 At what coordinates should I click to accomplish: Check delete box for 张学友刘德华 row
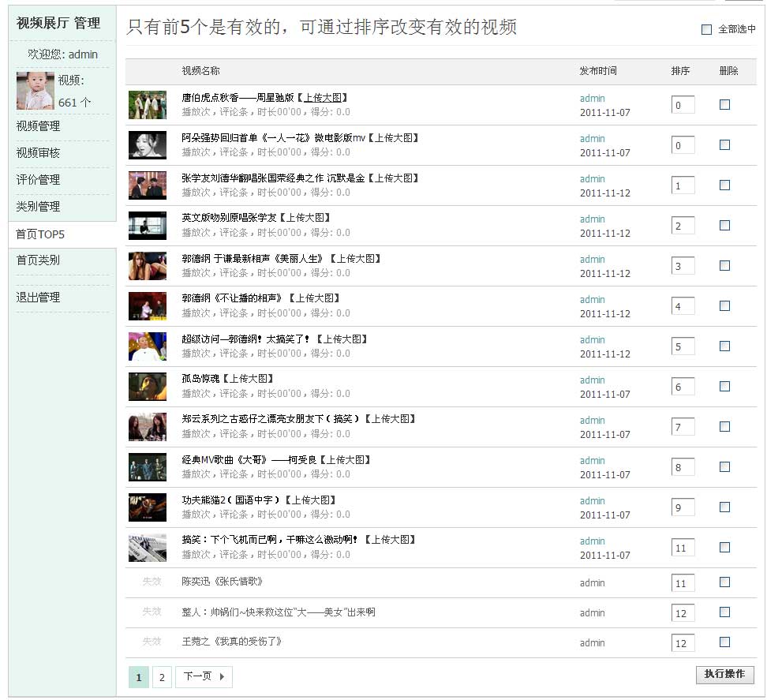724,185
